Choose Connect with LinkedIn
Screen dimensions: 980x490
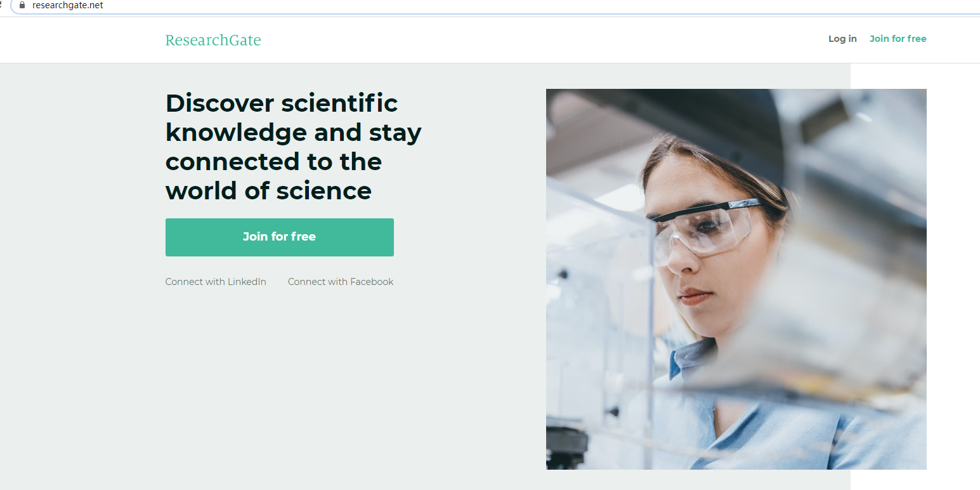216,282
